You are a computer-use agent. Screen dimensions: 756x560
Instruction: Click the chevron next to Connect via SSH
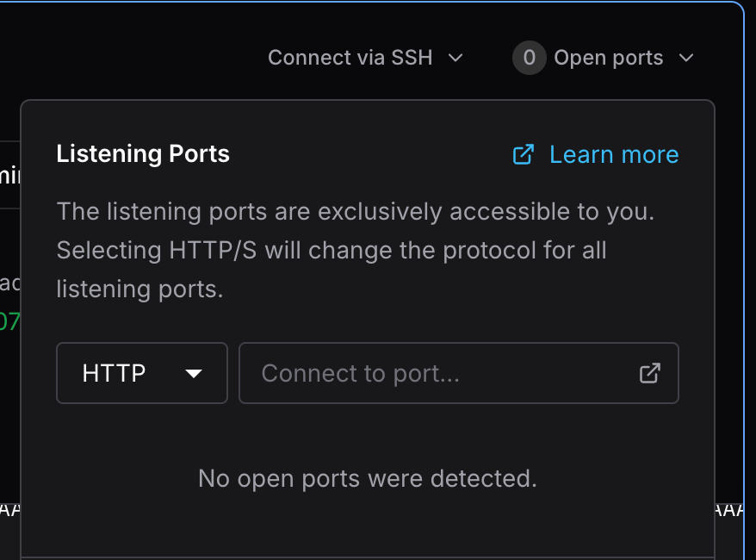[x=456, y=58]
